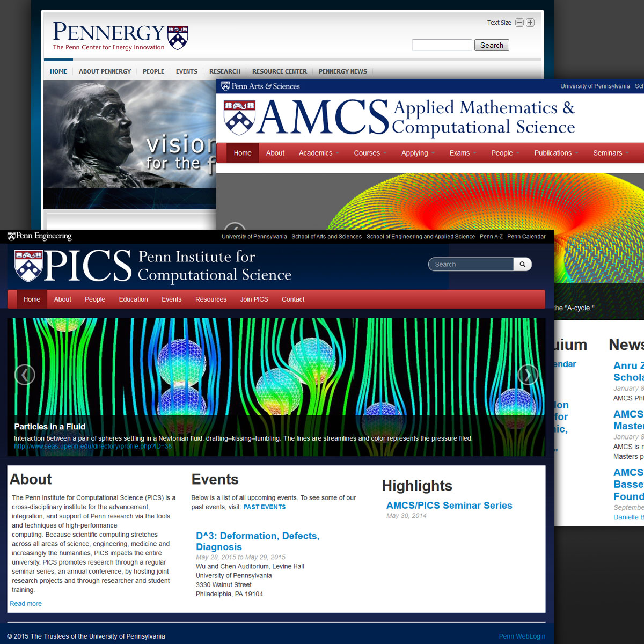Open RESOURCE CENTER menu item
Screen dimensions: 644x644
coord(280,71)
